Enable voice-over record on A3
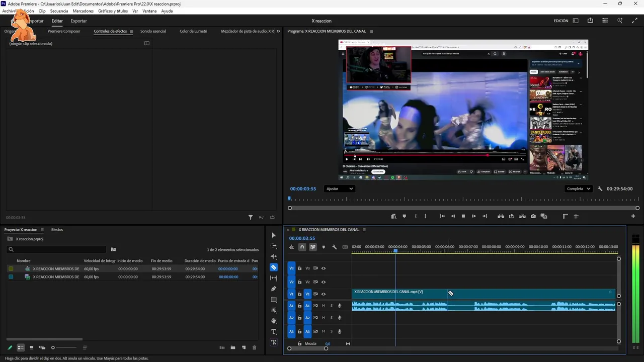The height and width of the screenshot is (362, 644). point(340,331)
